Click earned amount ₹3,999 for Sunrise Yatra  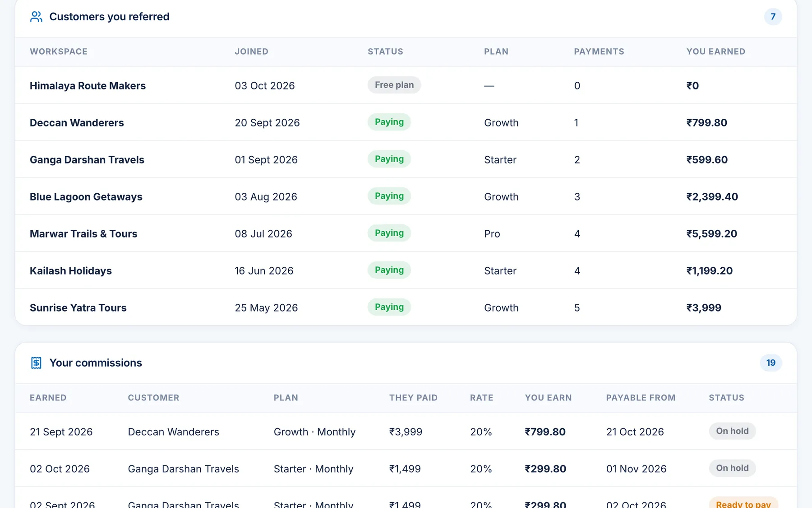click(x=704, y=308)
